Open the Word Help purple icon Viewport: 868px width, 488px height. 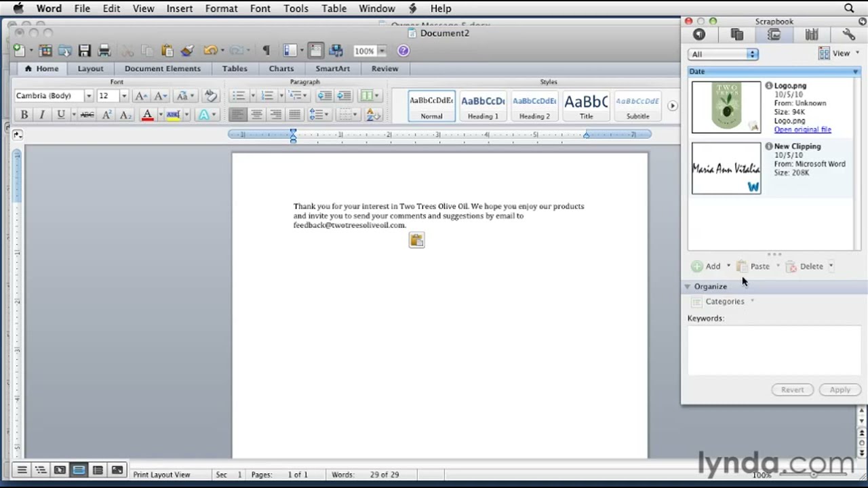point(403,51)
